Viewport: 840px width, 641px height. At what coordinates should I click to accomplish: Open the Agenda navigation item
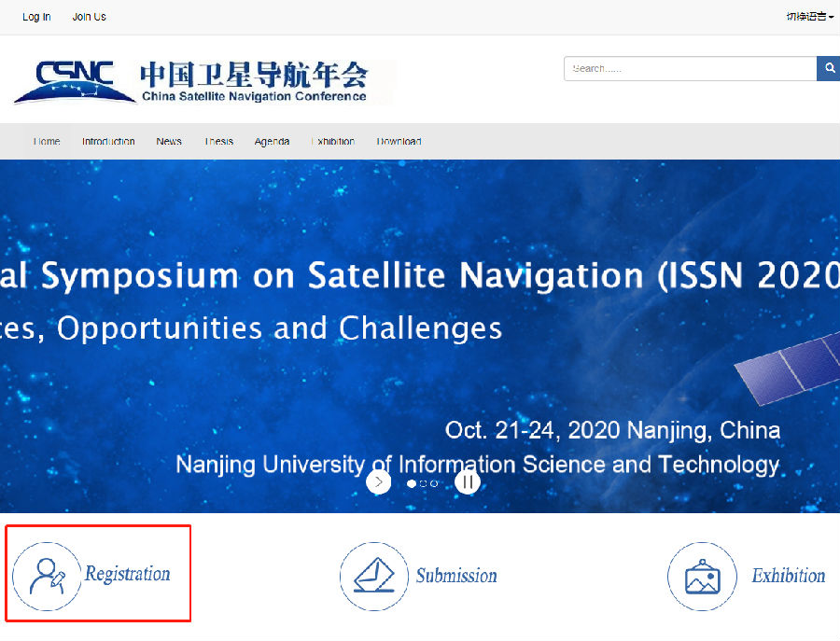272,142
